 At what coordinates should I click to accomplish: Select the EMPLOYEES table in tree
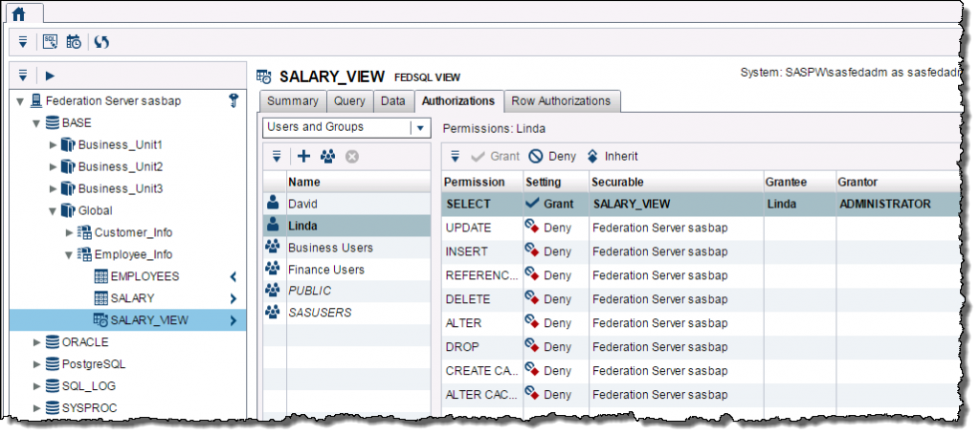tap(145, 276)
